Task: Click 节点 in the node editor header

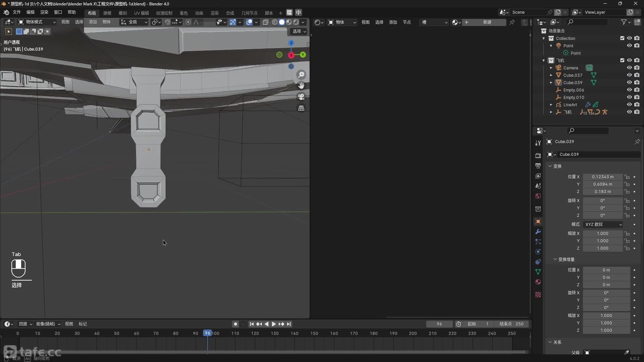Action: click(x=407, y=22)
